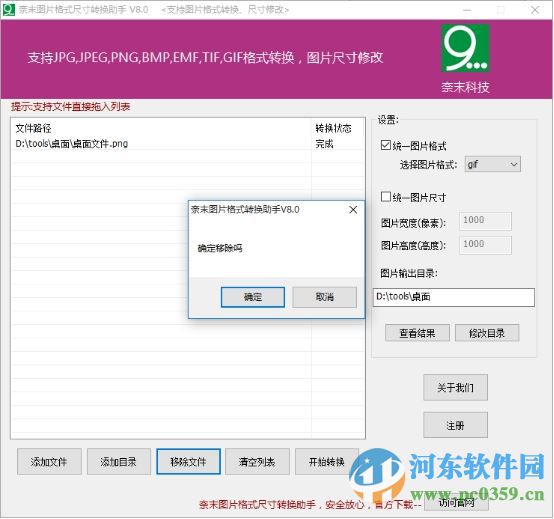This screenshot has height=519, width=554.
Task: Open the 选择图片格式 dropdown showing gif
Action: point(493,164)
